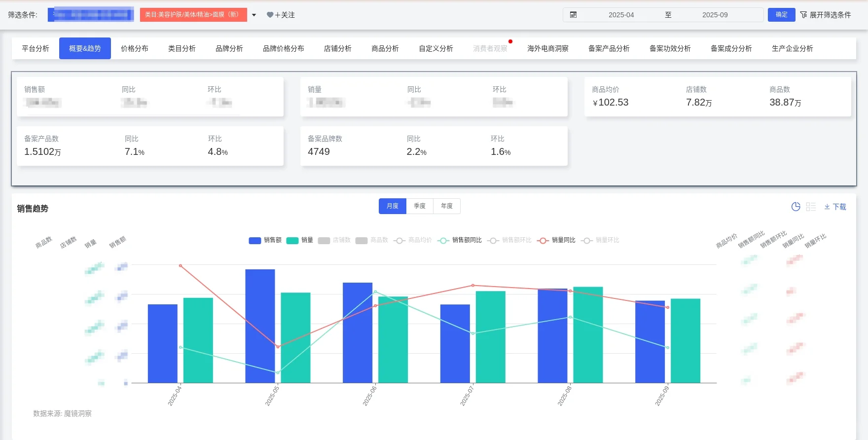Toggle 销量 legend series
Viewport: 868px width, 440px height.
click(300, 240)
